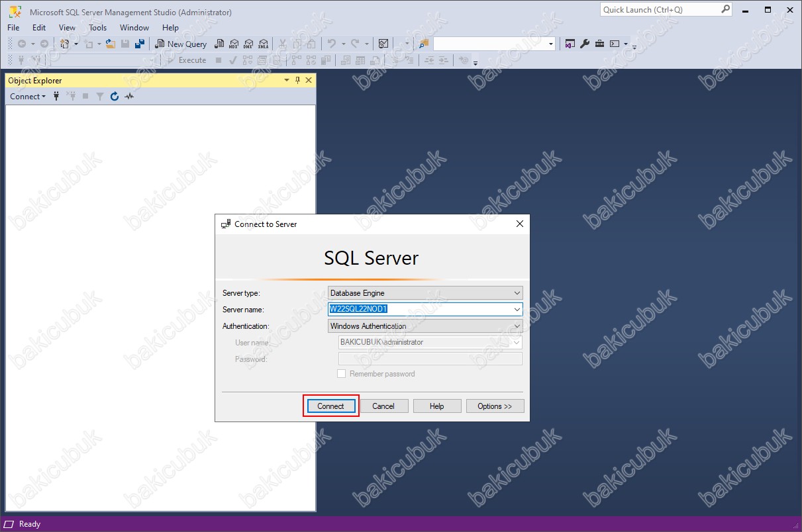802x532 pixels.
Task: Open the Edit menu
Action: click(x=39, y=28)
